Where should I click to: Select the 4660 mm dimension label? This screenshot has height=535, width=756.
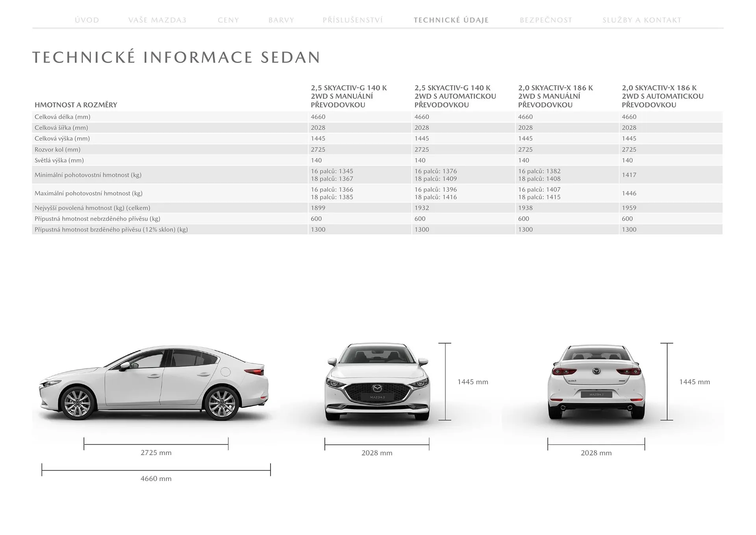tap(156, 478)
